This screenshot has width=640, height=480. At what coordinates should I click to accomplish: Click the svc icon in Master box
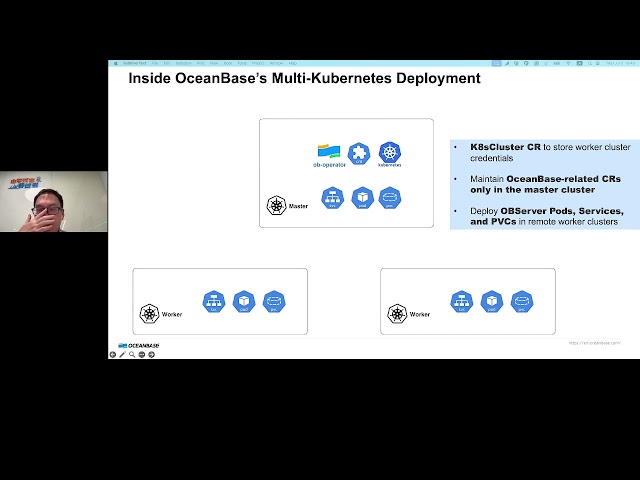coord(332,198)
